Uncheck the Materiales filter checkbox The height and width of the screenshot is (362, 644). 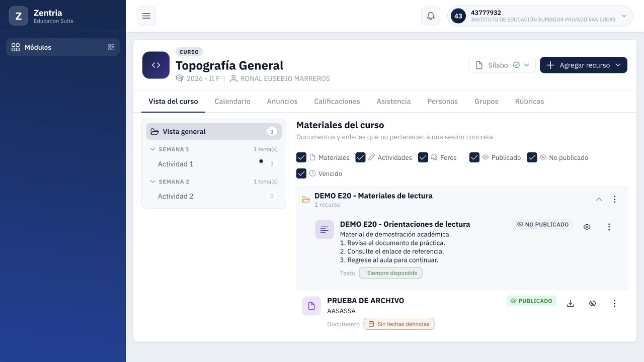click(301, 157)
